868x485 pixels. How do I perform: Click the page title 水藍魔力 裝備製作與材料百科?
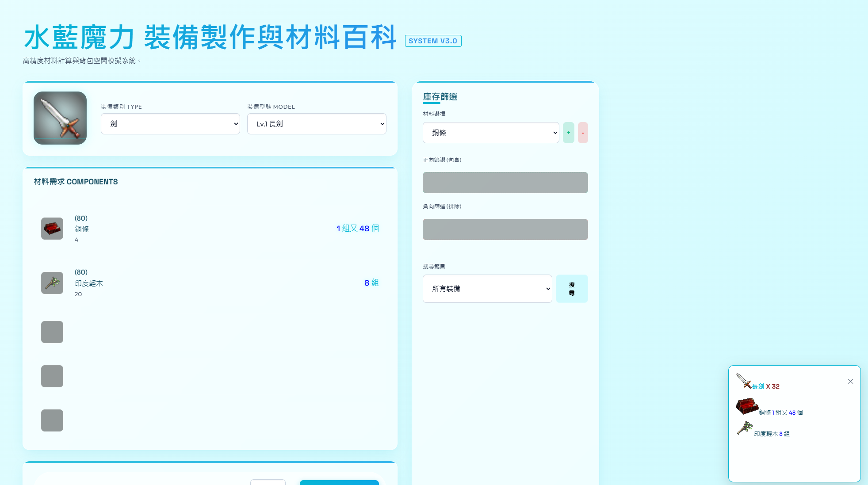click(x=210, y=37)
